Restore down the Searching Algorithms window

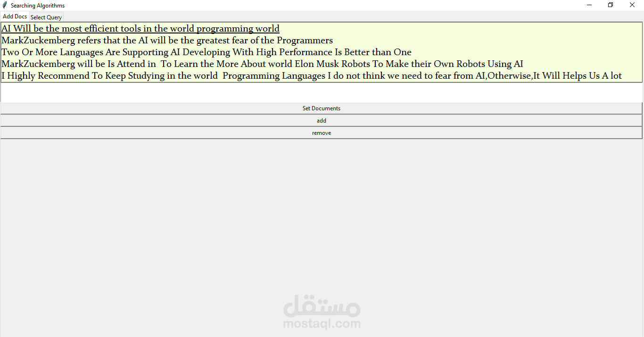[611, 5]
